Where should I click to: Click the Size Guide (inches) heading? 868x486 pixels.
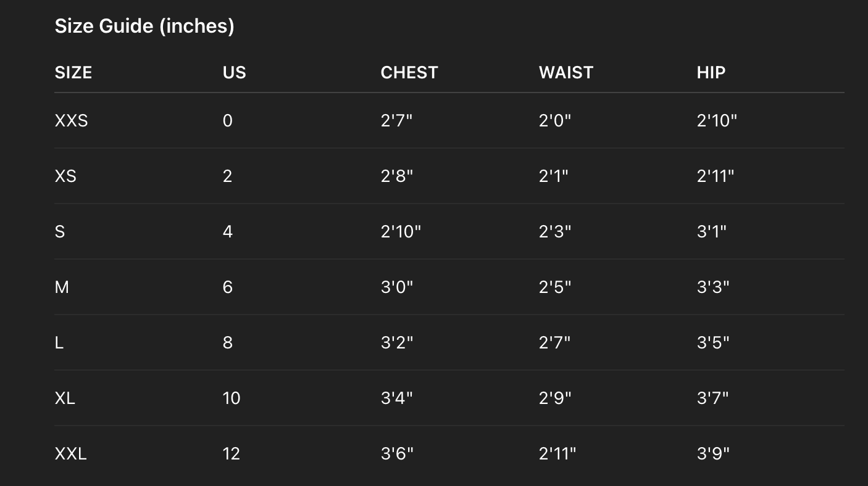point(144,26)
